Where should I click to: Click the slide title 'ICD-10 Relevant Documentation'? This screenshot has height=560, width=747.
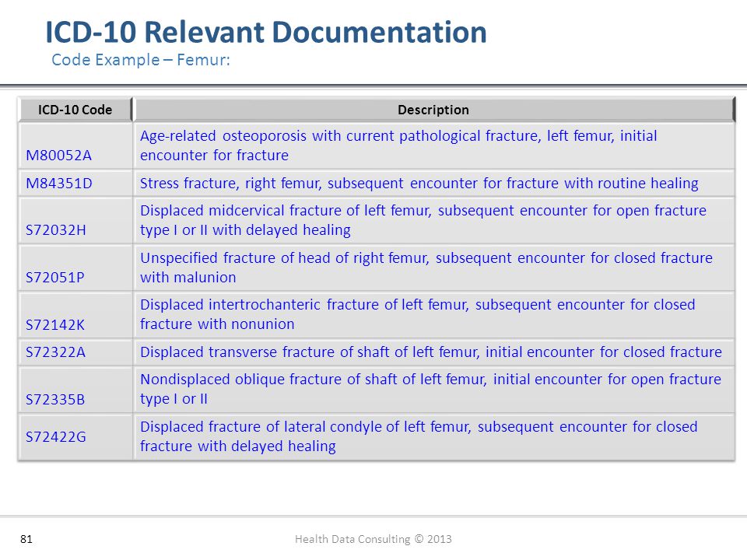266,33
